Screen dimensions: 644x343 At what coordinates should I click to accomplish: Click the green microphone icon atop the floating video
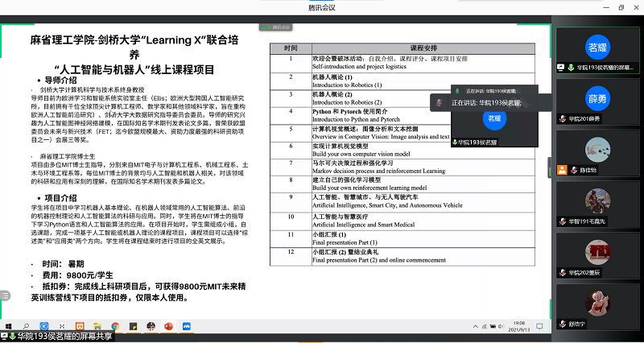point(457,91)
